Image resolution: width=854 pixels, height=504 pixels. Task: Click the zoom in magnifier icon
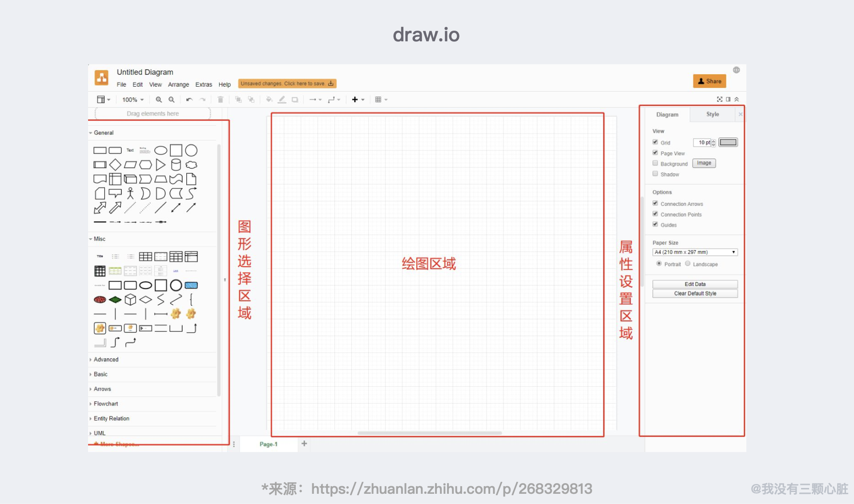pos(158,100)
